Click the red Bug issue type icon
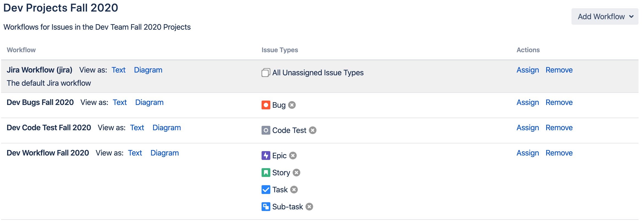Image resolution: width=644 pixels, height=222 pixels. click(x=266, y=105)
